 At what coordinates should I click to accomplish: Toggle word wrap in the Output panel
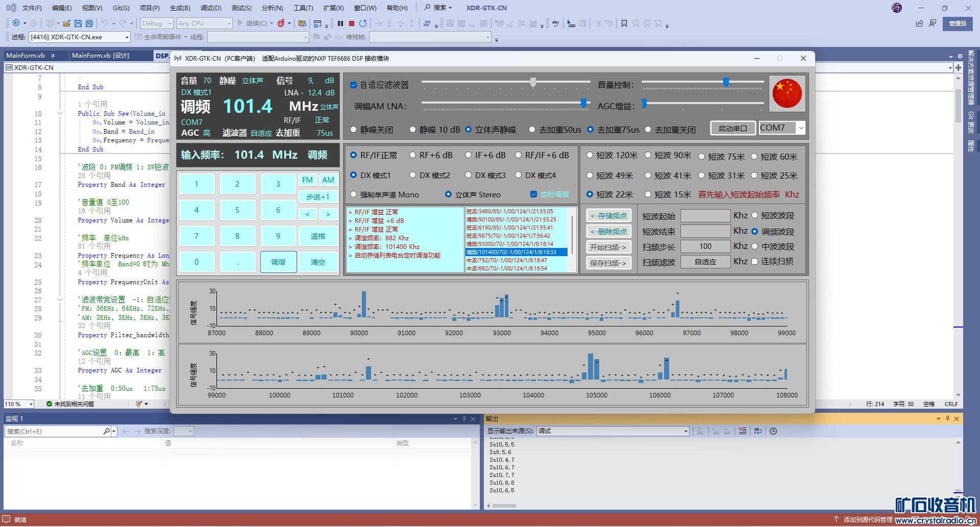[x=758, y=431]
